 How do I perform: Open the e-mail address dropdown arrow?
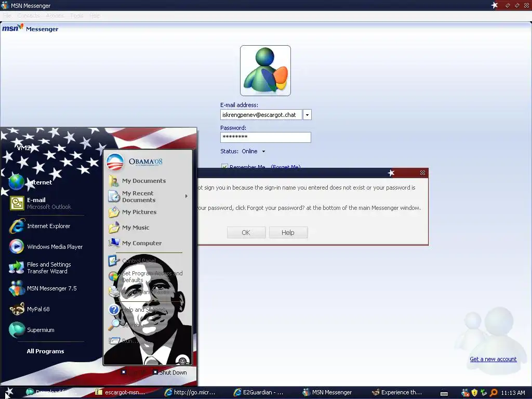coord(307,115)
